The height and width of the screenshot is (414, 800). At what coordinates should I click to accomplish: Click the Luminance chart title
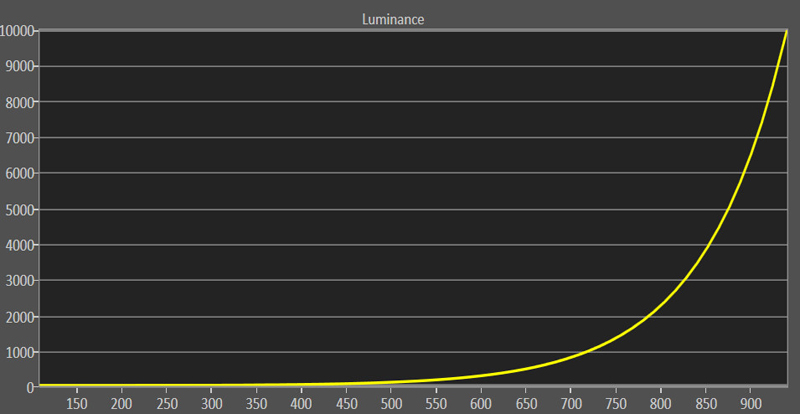400,19
